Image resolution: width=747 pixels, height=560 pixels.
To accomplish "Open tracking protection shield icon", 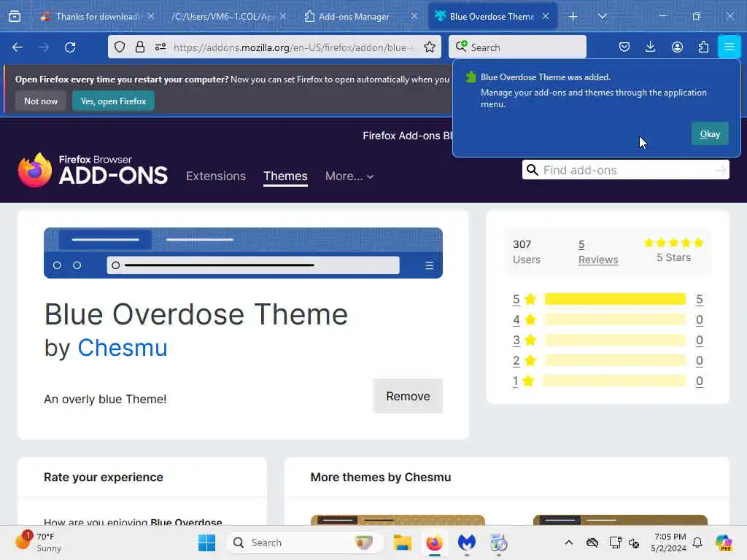I will coord(120,47).
